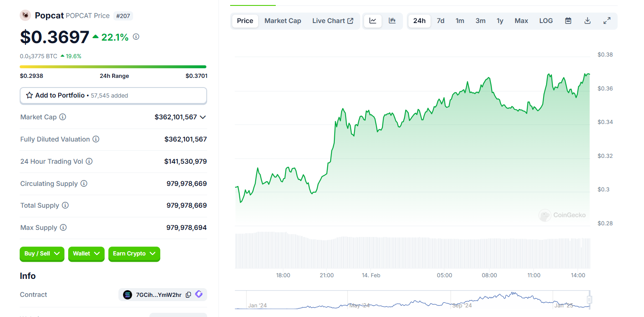Toggle LOG scale on chart

(546, 21)
